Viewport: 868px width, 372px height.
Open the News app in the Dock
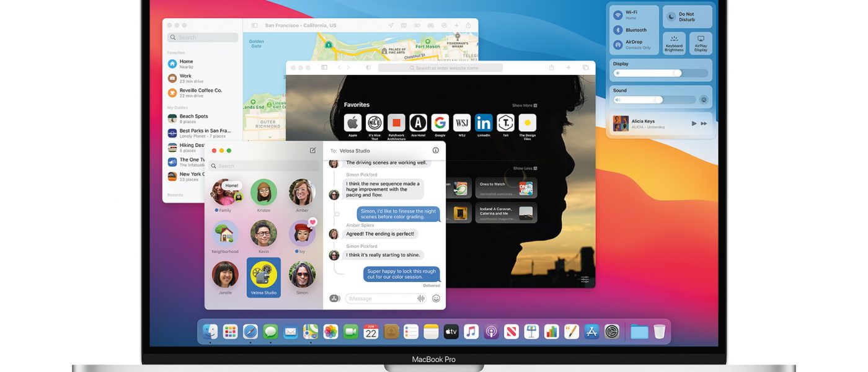(511, 332)
